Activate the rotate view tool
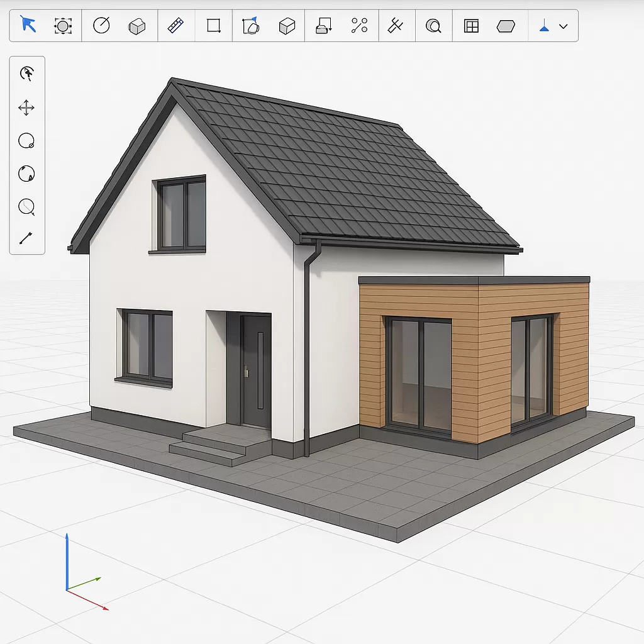Screen dimensions: 644x644 (x=26, y=174)
